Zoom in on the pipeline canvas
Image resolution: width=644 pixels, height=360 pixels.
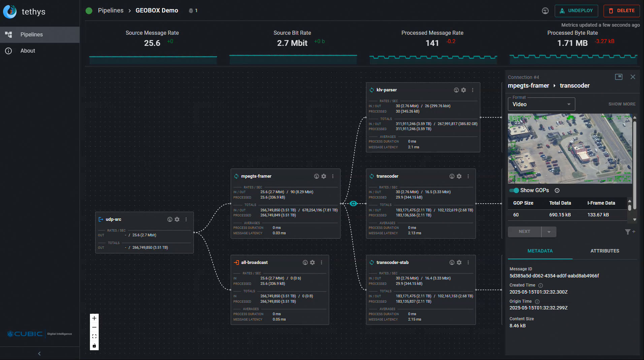[94, 318]
